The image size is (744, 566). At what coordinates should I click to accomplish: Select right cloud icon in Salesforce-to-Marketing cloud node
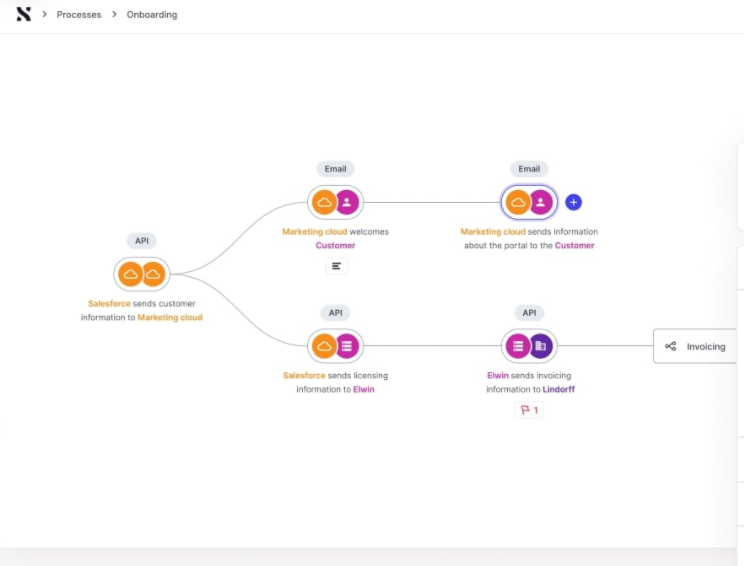click(153, 274)
